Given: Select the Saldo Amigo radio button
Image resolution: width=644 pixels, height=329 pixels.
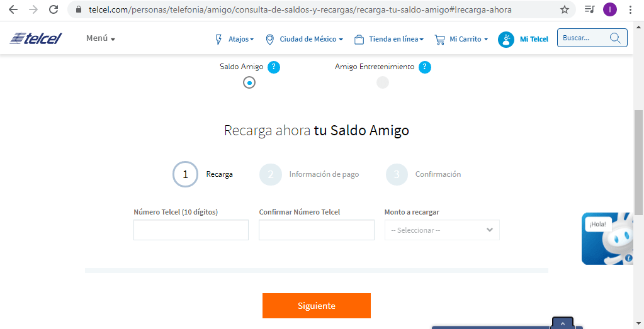Looking at the screenshot, I should tap(249, 83).
